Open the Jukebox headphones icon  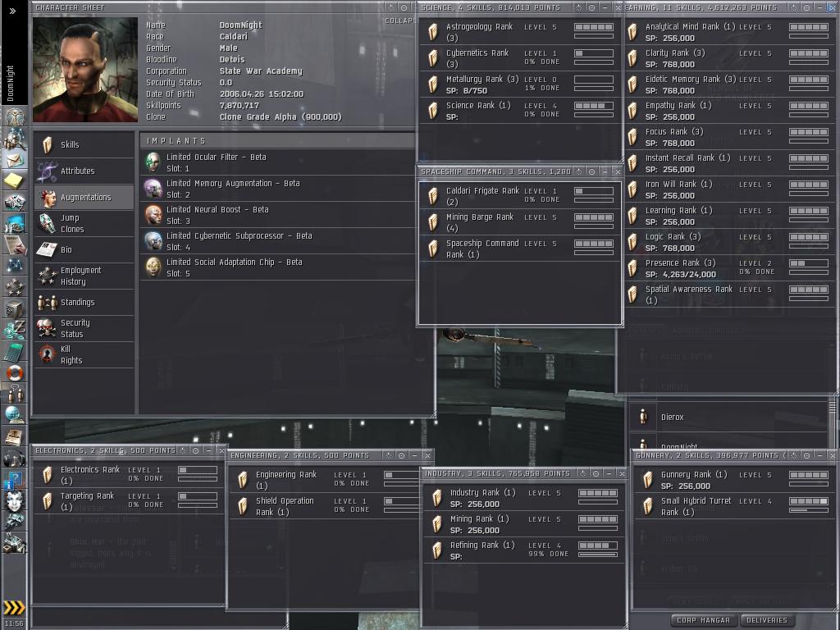click(x=15, y=458)
